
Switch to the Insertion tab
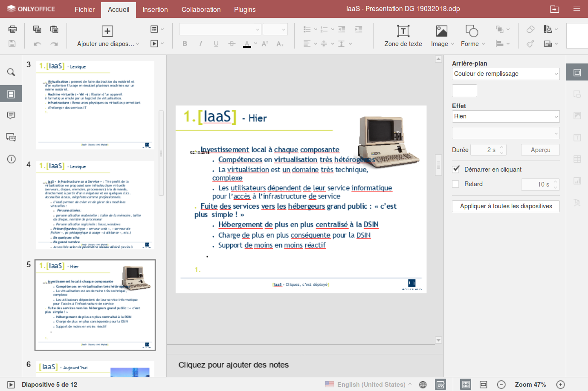click(155, 9)
